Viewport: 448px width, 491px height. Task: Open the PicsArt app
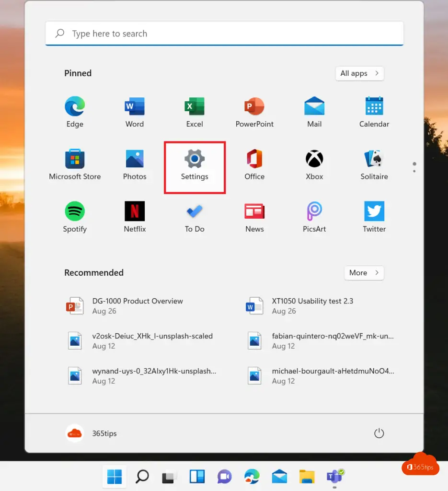click(x=314, y=217)
